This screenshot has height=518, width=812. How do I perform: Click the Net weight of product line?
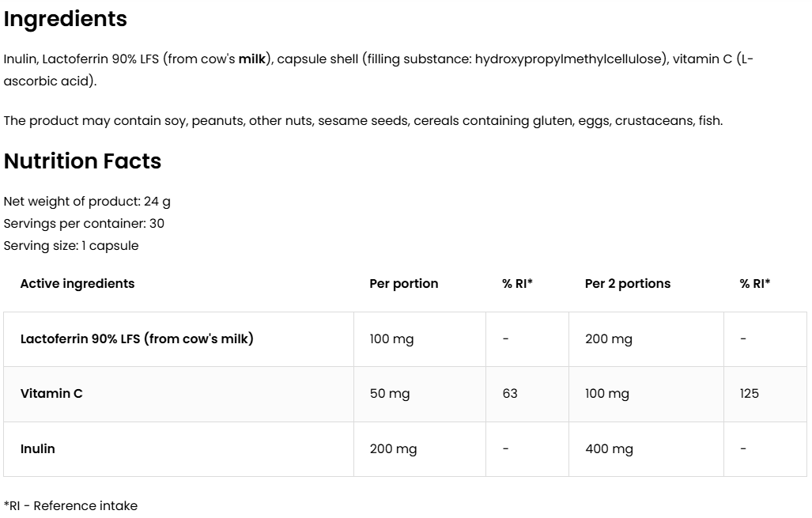point(87,202)
